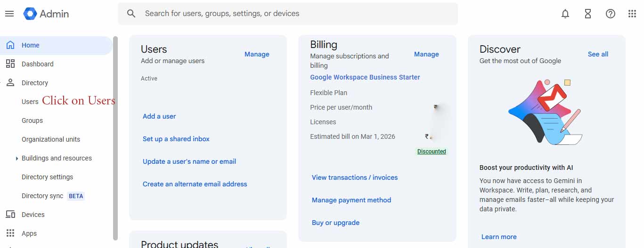644x248 pixels.
Task: Click the Apps grid icon in sidebar
Action: click(10, 233)
